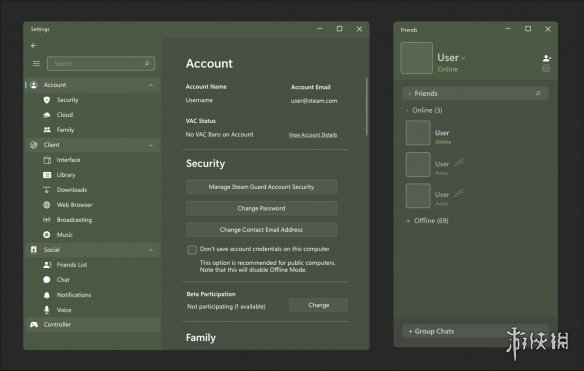Image resolution: width=584 pixels, height=371 pixels.
Task: Select Controller in the sidebar
Action: click(93, 324)
